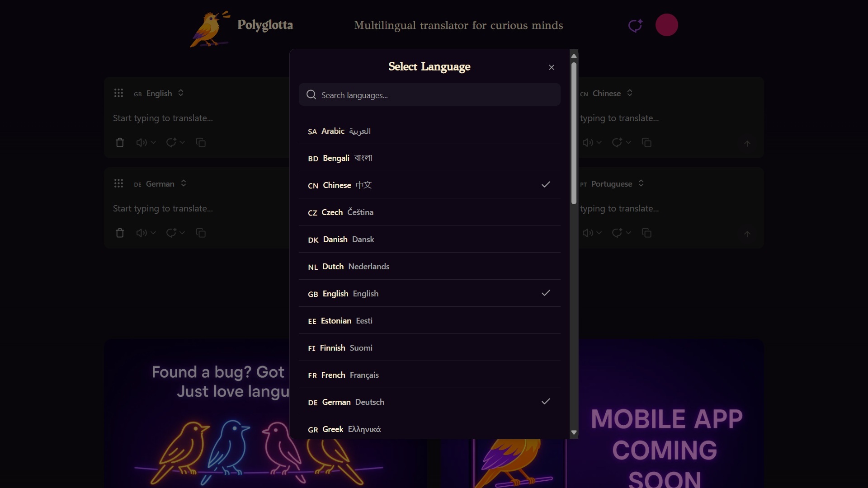Click the drag handle grid beside English

118,93
